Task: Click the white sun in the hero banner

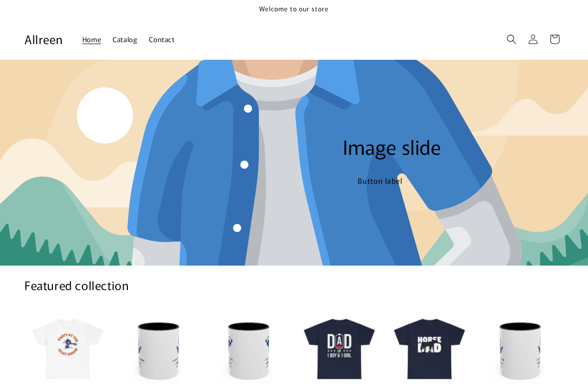Action: pos(105,115)
